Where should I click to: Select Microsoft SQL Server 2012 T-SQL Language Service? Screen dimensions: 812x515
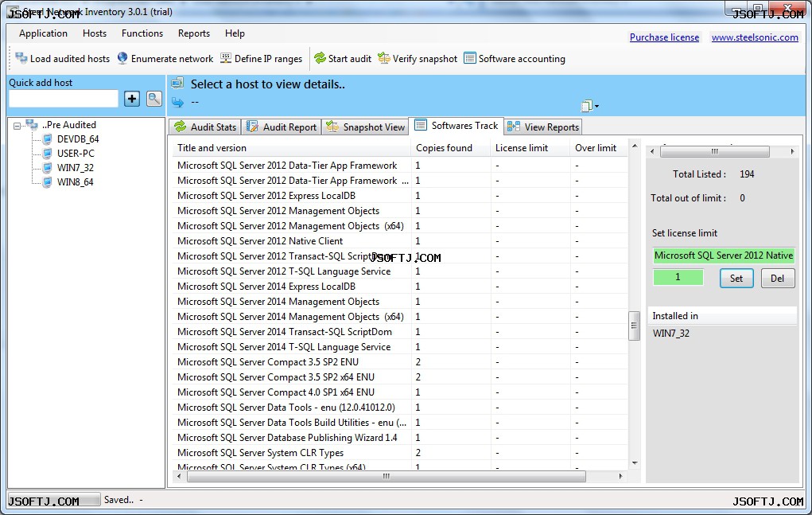[x=400, y=271]
